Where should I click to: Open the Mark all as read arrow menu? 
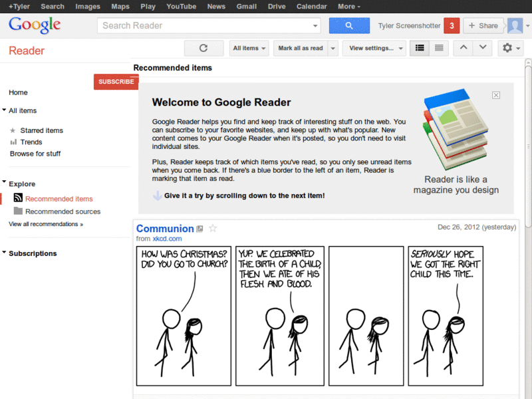[x=333, y=48]
